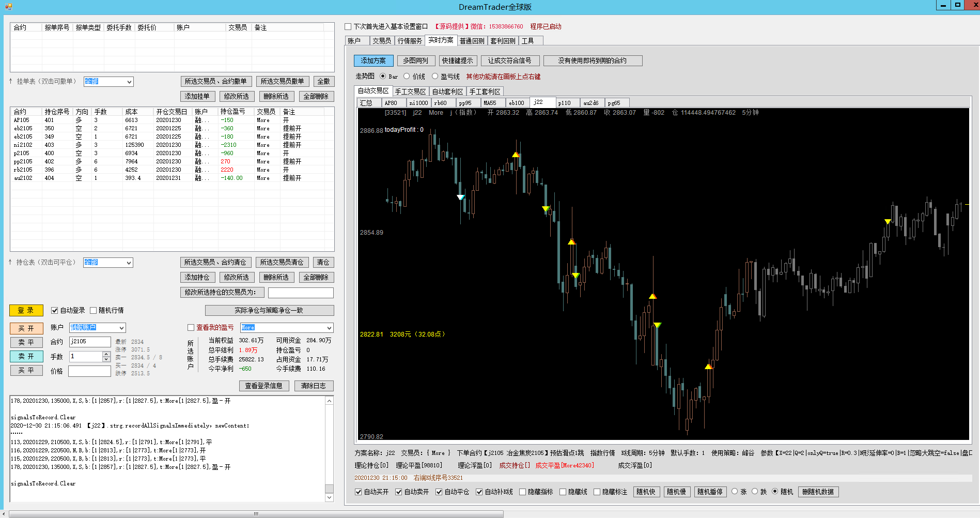
Task: Toggle 自动买开 checkbox
Action: pos(359,492)
